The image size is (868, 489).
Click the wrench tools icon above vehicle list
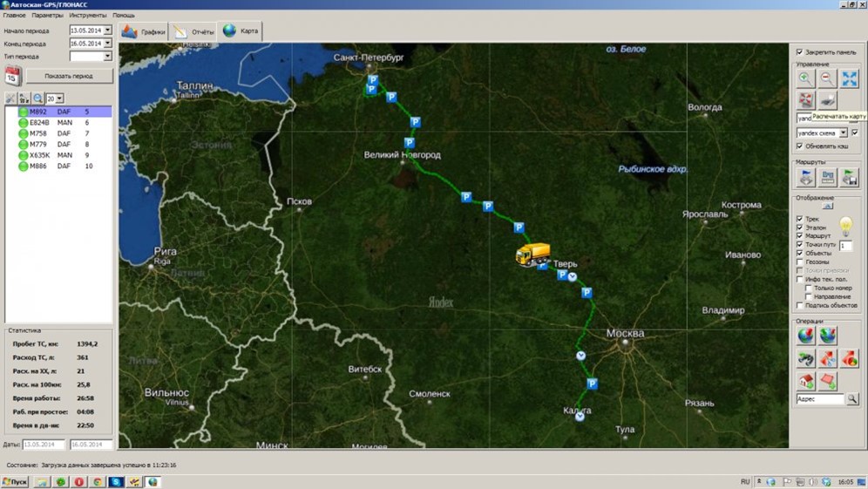pos(10,98)
